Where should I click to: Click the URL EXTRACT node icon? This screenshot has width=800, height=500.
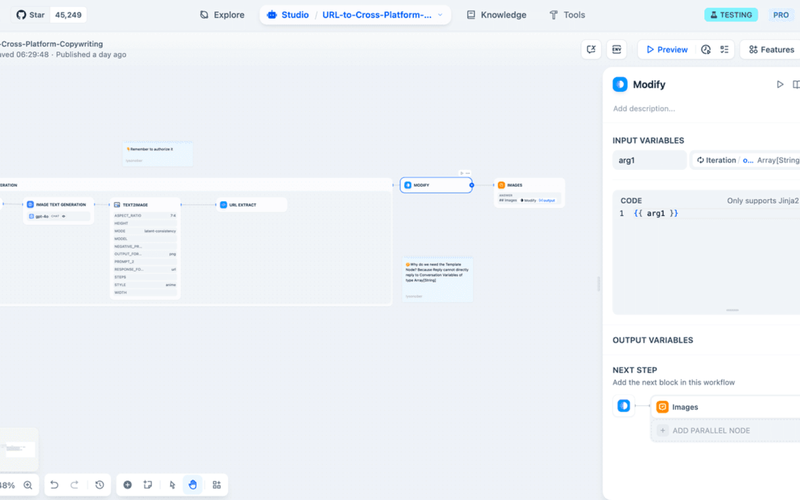coord(223,205)
